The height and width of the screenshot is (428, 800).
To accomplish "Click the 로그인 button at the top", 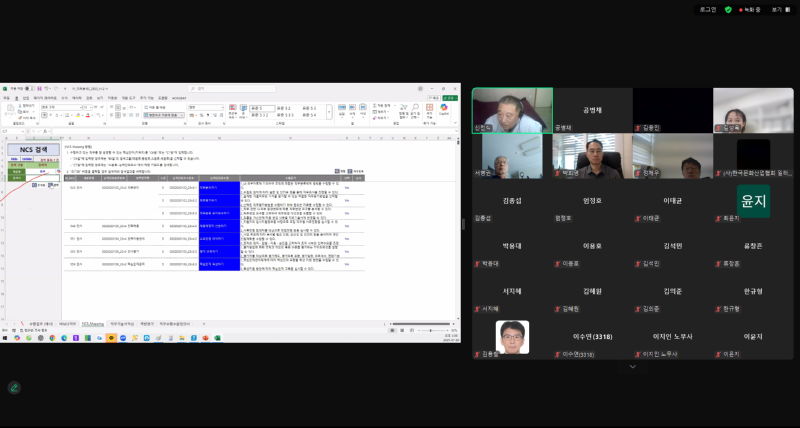I will pyautogui.click(x=708, y=9).
